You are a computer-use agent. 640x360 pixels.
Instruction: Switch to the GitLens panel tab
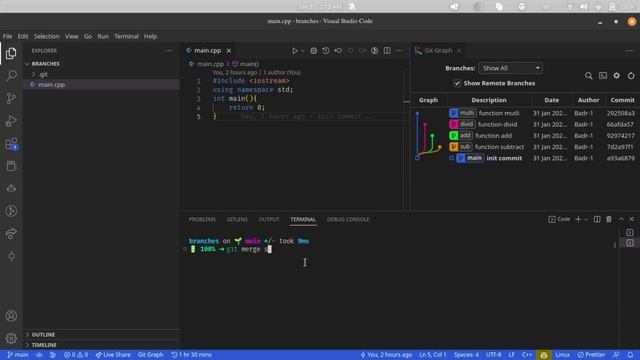[x=237, y=220]
